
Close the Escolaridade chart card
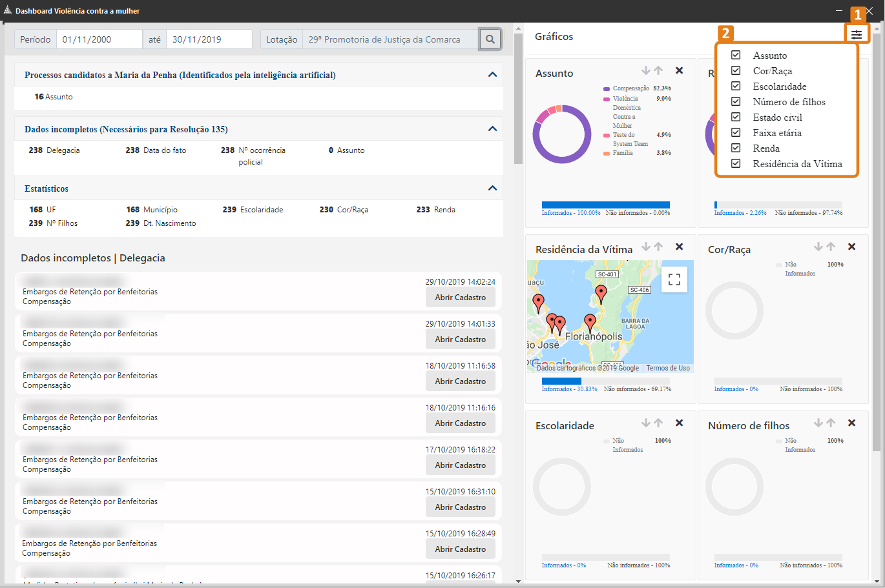[680, 423]
